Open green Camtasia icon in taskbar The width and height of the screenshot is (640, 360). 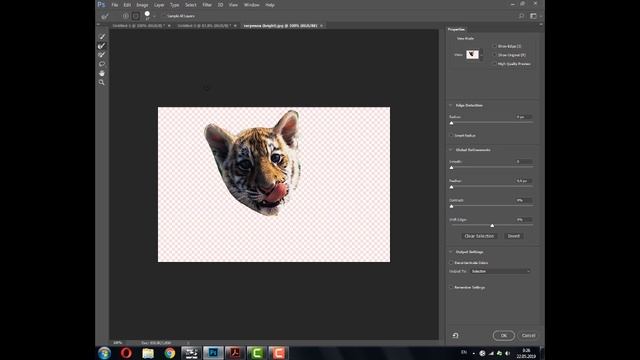point(256,353)
